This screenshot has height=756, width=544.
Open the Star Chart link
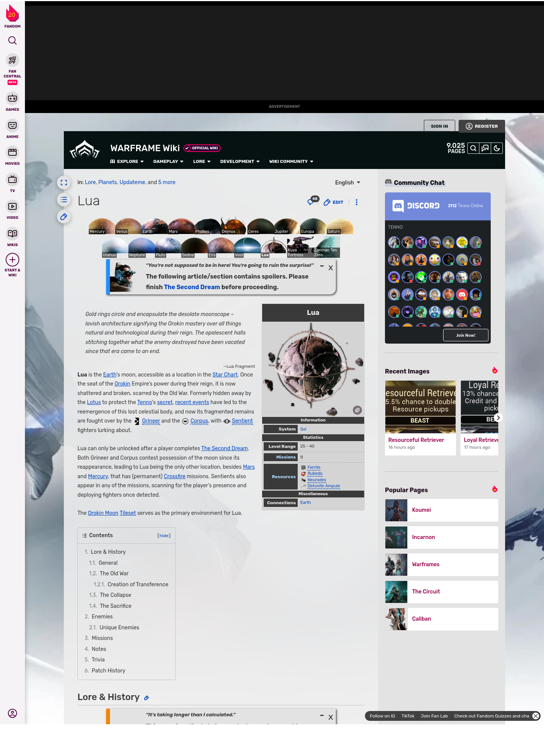(x=225, y=375)
